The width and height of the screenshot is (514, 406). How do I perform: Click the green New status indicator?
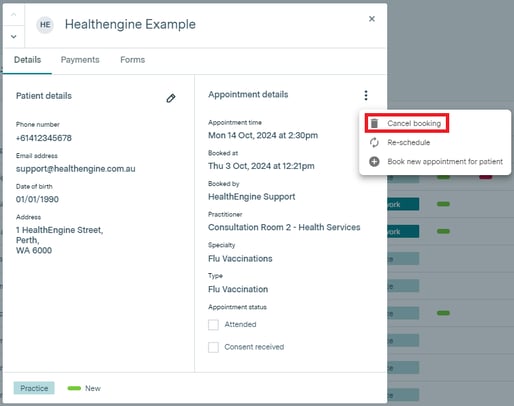74,388
